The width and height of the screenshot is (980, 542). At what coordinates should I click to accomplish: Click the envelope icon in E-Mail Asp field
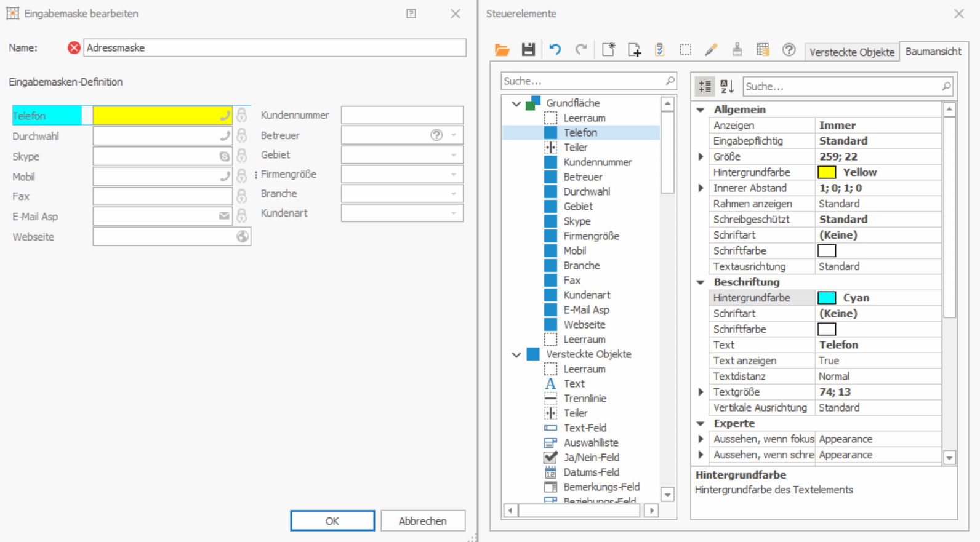point(224,216)
